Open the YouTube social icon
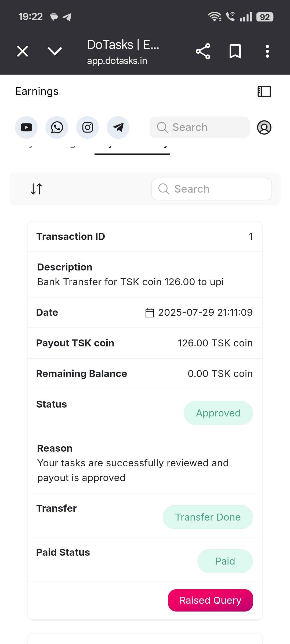Screen dimensions: 290x644 (26, 127)
